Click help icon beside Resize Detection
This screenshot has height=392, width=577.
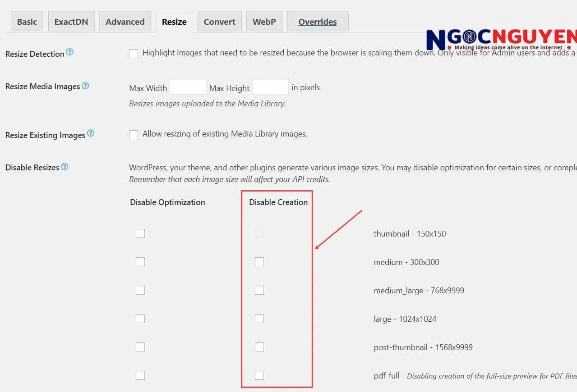coord(69,52)
